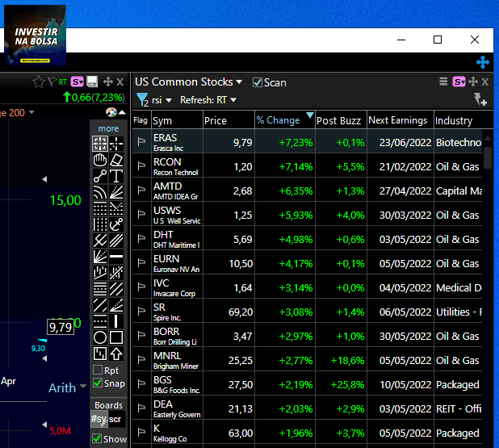Select the boxed chart bars tool
Screen dimensions: 499x448
(x=100, y=354)
